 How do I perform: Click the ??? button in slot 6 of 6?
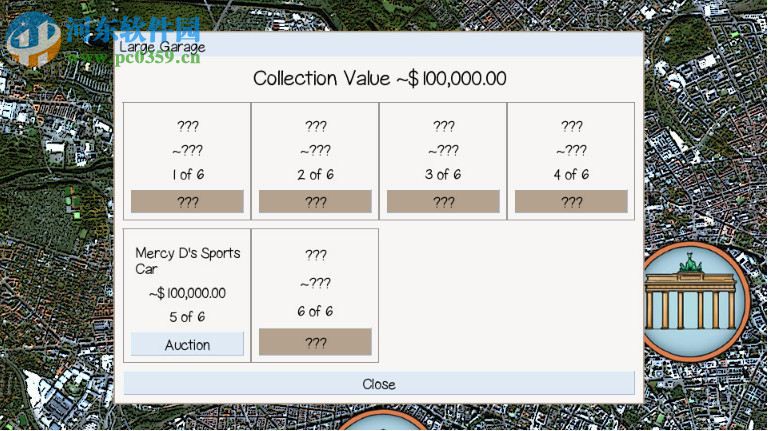[315, 342]
